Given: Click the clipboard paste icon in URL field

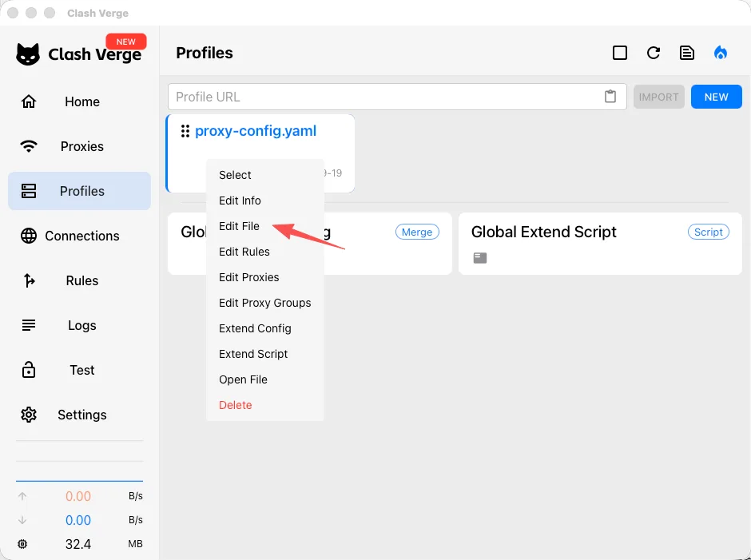Looking at the screenshot, I should point(610,97).
